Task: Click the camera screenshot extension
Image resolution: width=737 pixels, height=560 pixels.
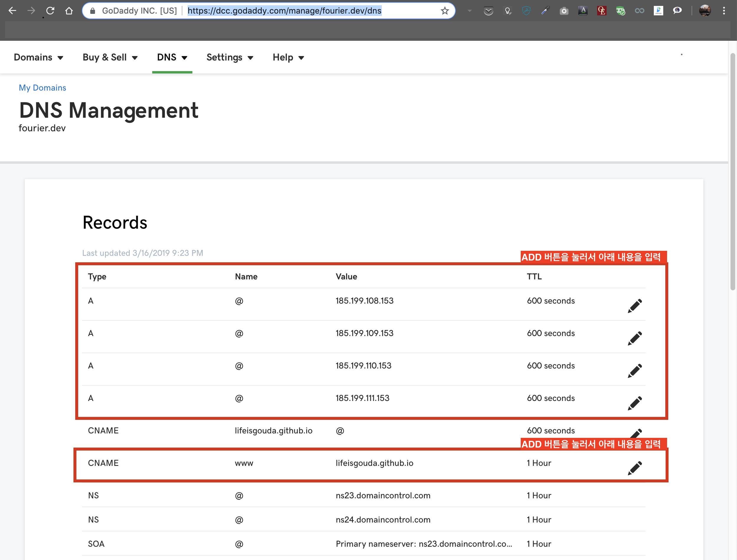Action: click(564, 11)
